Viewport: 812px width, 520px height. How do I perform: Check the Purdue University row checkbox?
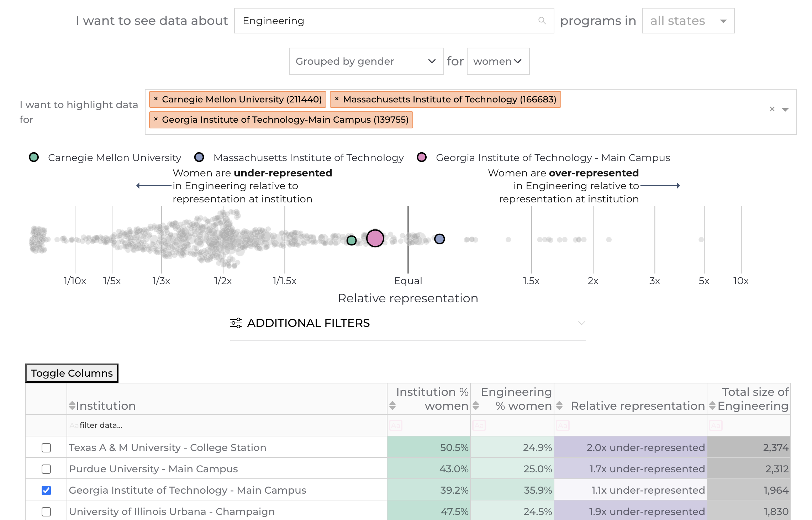tap(46, 469)
